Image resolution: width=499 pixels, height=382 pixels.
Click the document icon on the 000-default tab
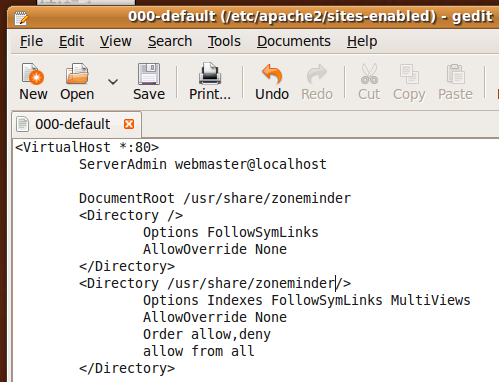point(22,124)
